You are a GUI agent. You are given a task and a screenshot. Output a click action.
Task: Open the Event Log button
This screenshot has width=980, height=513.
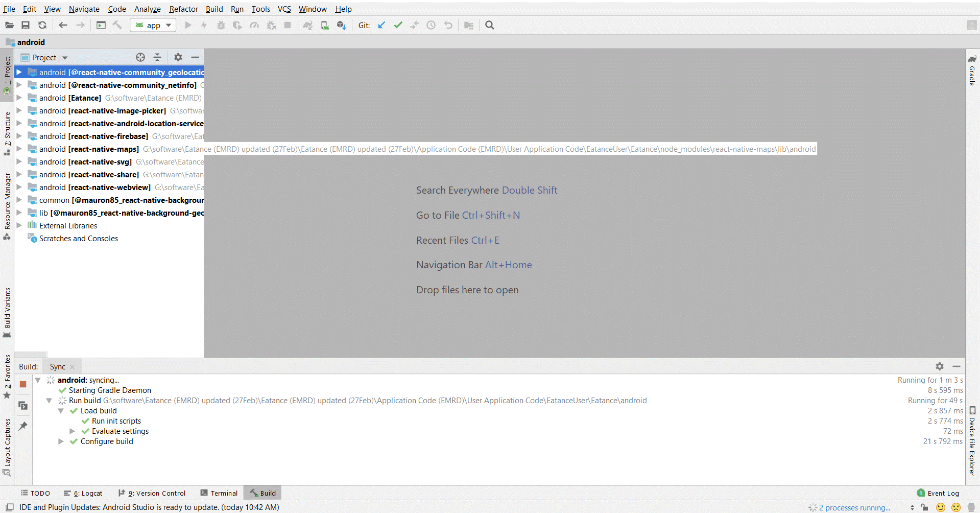938,493
